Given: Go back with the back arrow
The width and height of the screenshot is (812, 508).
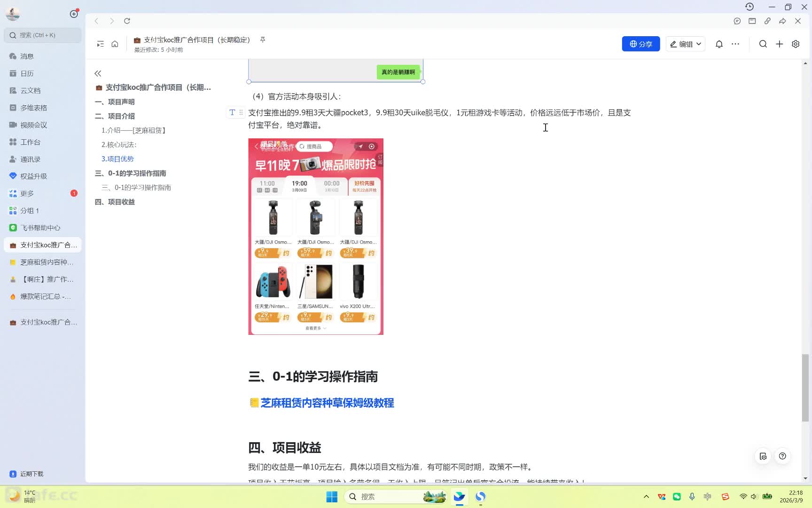Looking at the screenshot, I should coord(96,21).
